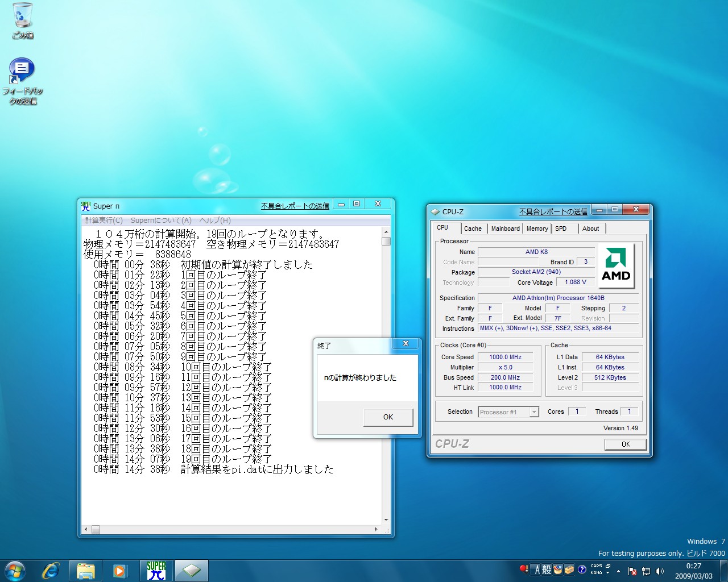Screen dimensions: 728x582
Task: Click the Super Pi horizontal scrollbar left arrow
Action: (86, 529)
